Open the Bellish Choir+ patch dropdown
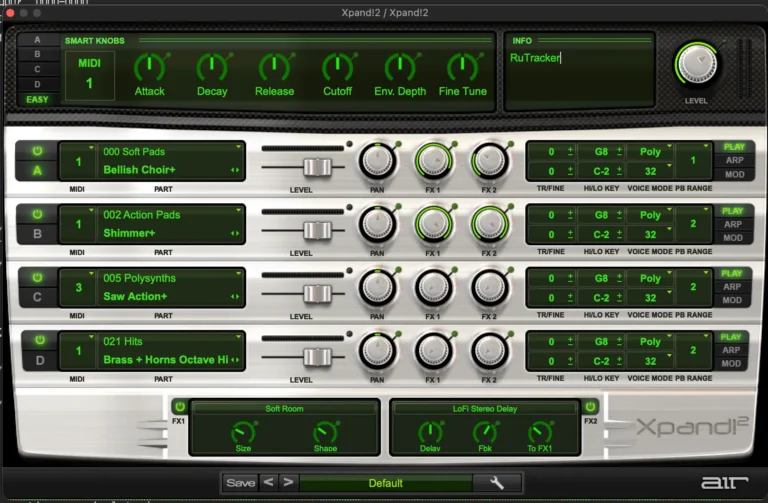The height and width of the screenshot is (503, 768). click(x=172, y=170)
